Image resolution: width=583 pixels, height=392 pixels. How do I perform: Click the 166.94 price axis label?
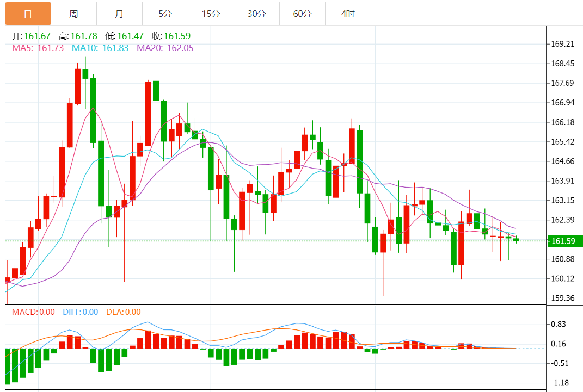point(562,102)
